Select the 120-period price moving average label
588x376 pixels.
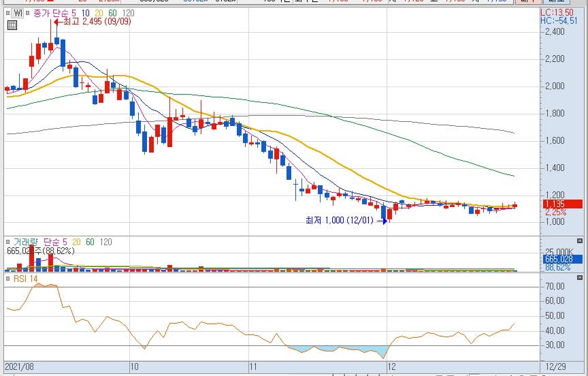[128, 13]
